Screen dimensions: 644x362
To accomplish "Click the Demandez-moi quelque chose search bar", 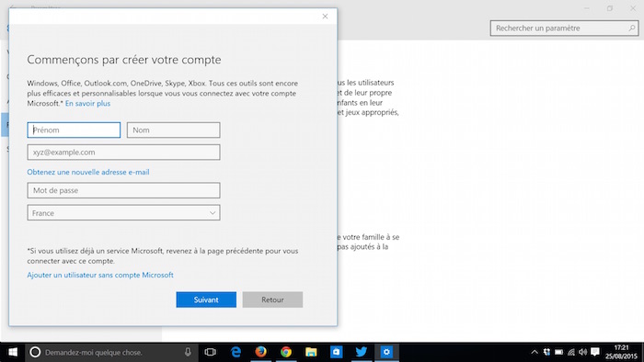I will pos(111,352).
